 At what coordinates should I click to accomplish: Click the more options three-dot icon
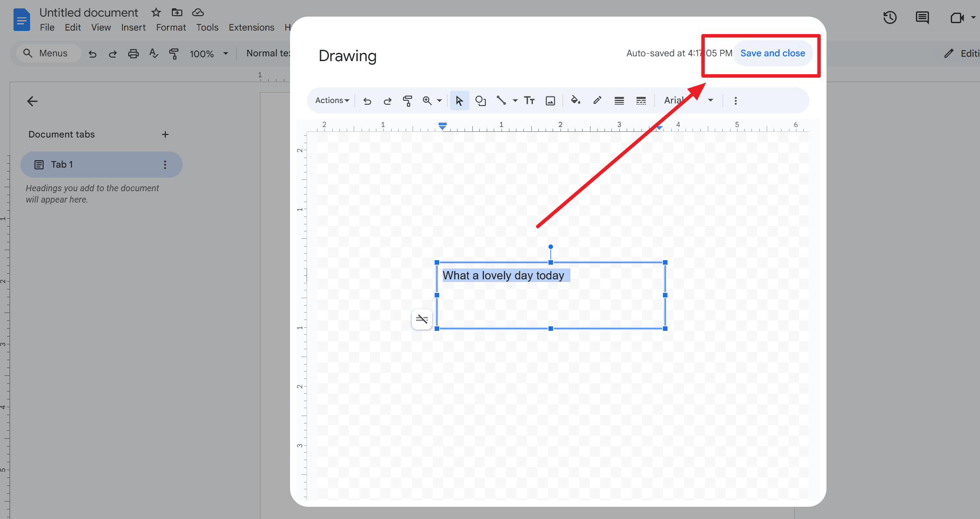coord(736,100)
